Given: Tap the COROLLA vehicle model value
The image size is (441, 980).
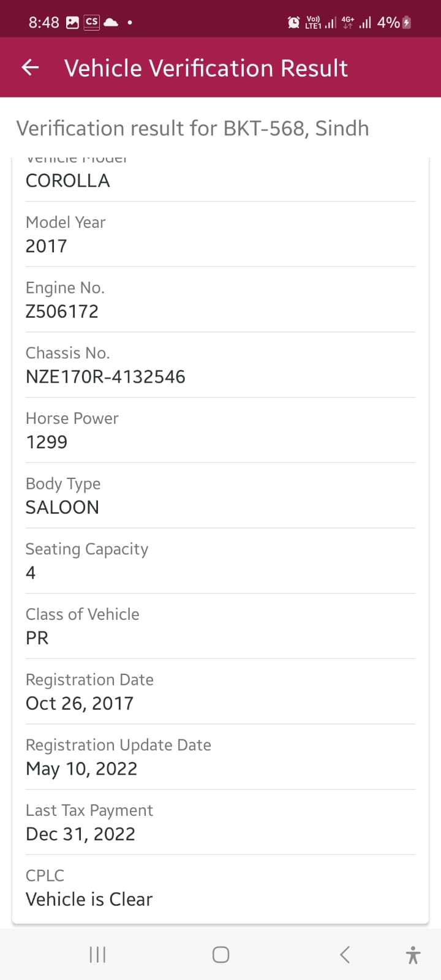Looking at the screenshot, I should click(68, 181).
